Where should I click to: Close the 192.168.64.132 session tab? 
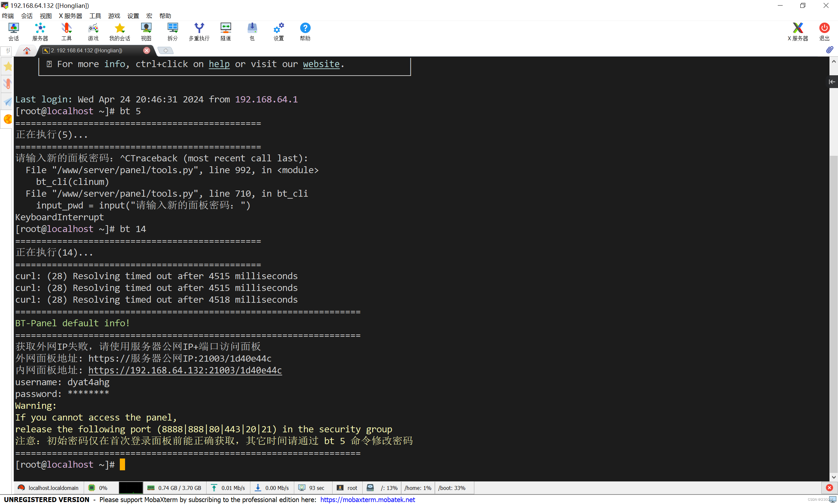pos(146,50)
